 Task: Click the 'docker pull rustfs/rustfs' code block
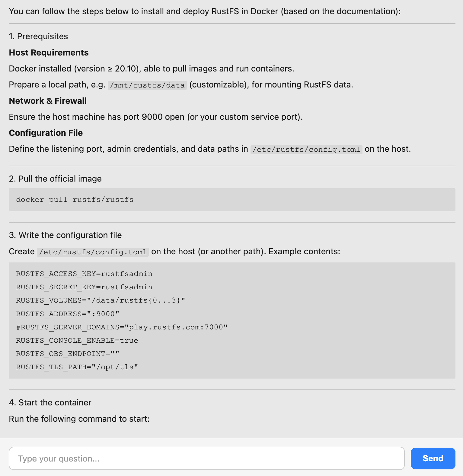[75, 200]
